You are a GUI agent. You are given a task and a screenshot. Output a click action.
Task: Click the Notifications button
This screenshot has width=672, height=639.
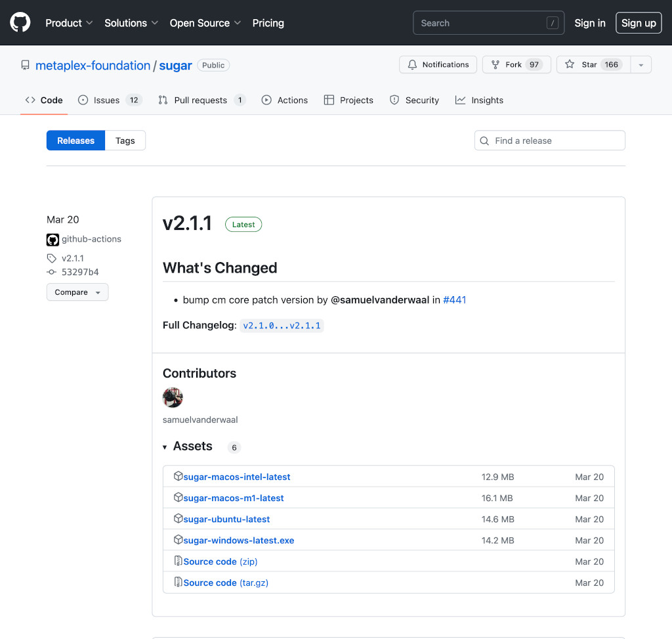(x=438, y=65)
